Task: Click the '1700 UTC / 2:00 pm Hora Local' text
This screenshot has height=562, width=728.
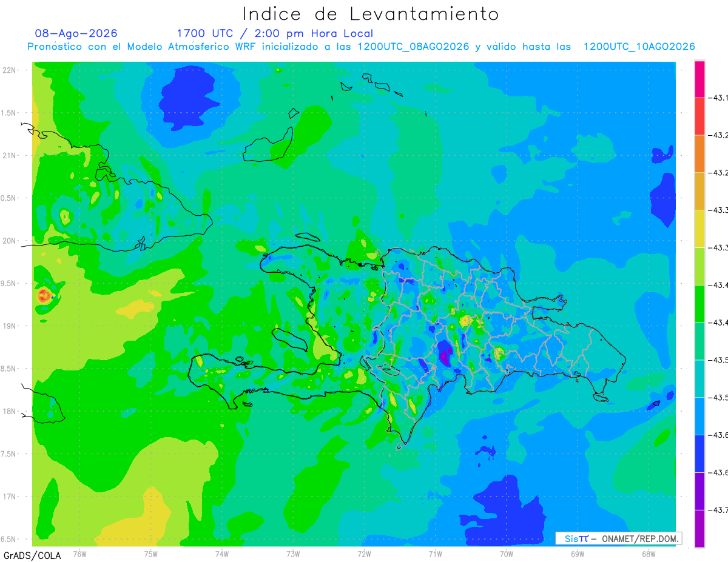Action: click(275, 33)
